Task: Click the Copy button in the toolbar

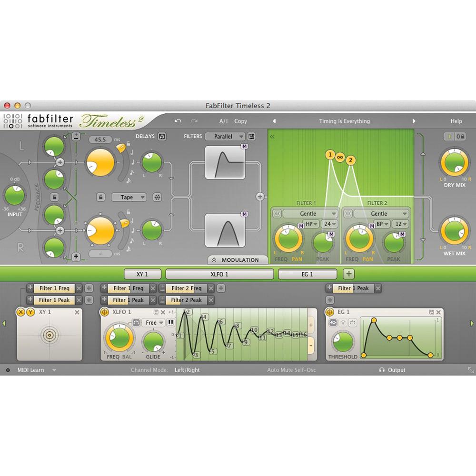Action: (x=240, y=121)
